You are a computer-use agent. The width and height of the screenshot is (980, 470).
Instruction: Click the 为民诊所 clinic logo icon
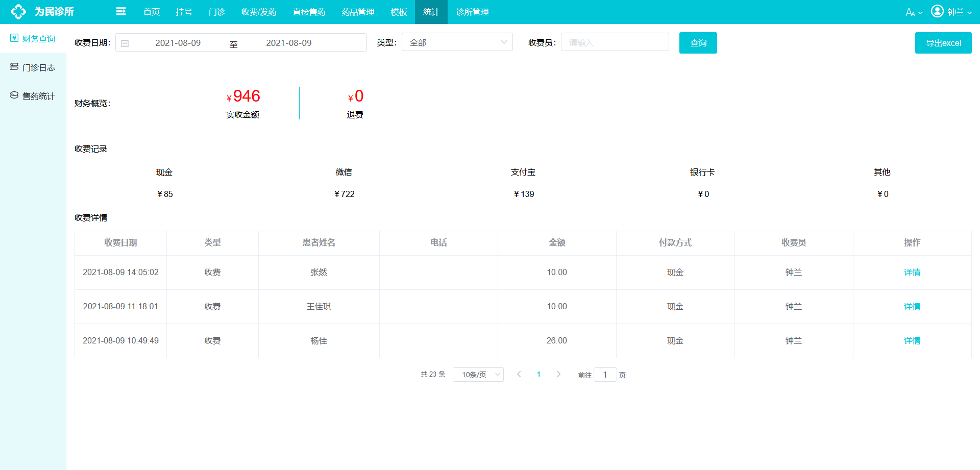18,12
